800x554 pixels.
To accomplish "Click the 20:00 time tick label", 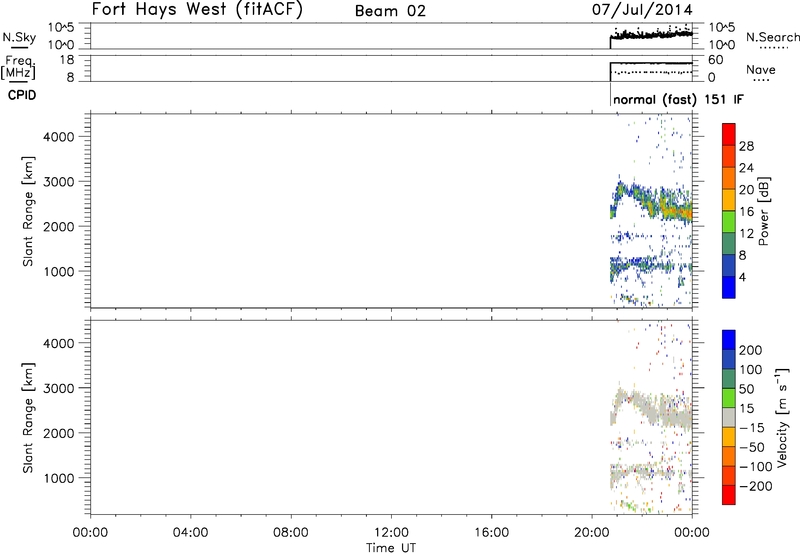I will pyautogui.click(x=592, y=533).
